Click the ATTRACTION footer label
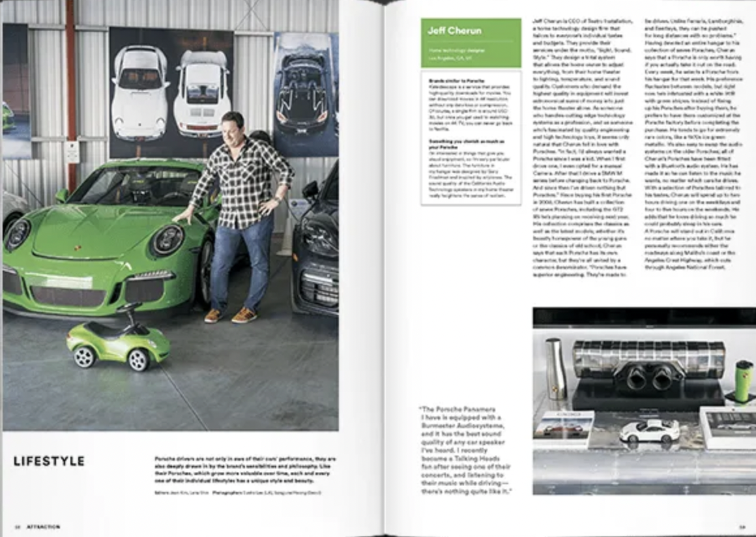 click(43, 527)
